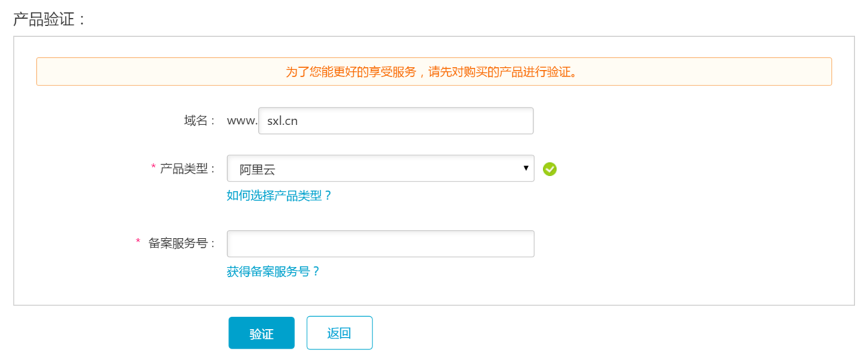Click the 备案服务号 field label
The height and width of the screenshot is (358, 868).
(182, 243)
